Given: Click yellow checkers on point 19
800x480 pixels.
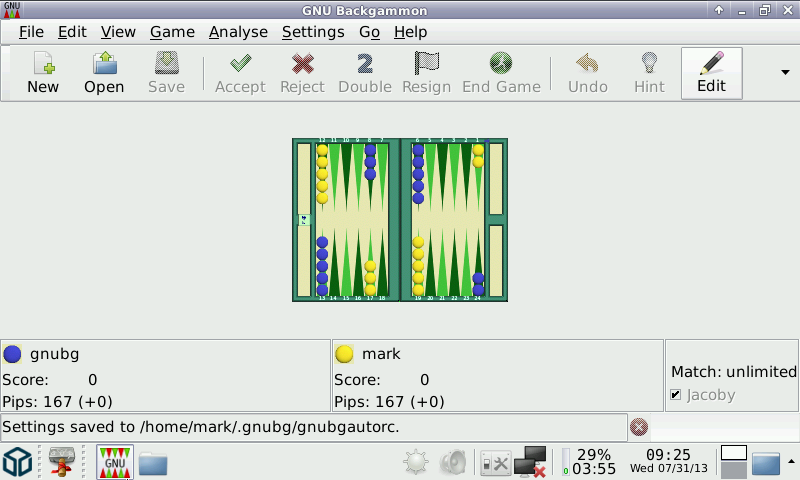Looking at the screenshot, I should coord(418,266).
